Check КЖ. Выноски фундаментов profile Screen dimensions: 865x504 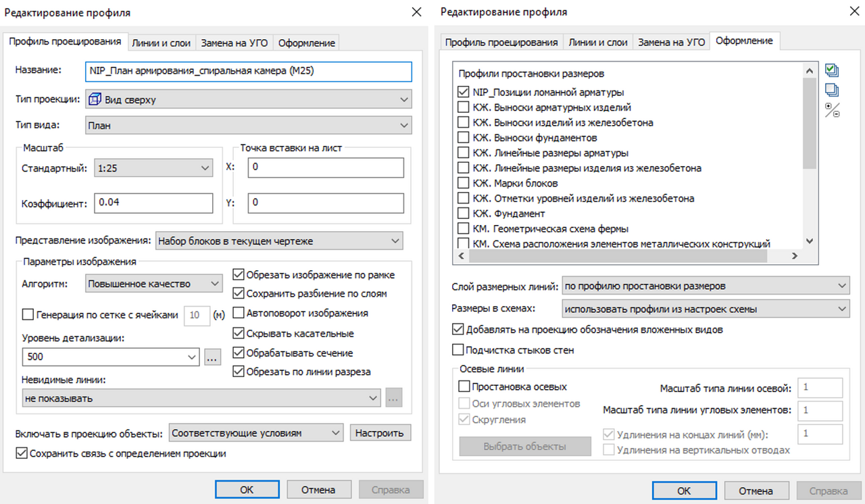click(463, 138)
